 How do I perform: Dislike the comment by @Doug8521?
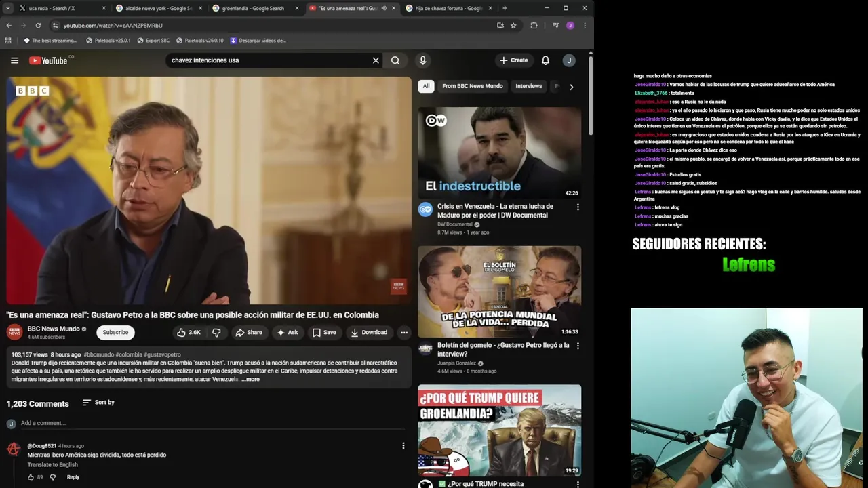[x=53, y=477]
